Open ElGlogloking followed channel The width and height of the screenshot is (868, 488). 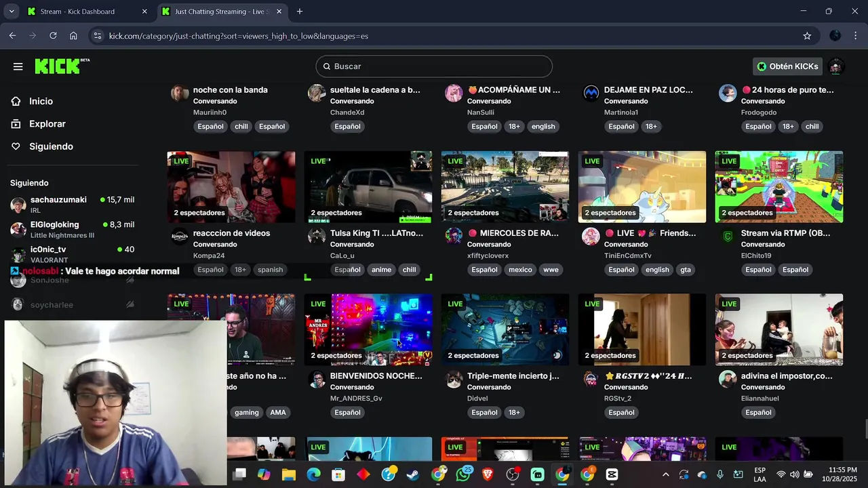point(72,229)
